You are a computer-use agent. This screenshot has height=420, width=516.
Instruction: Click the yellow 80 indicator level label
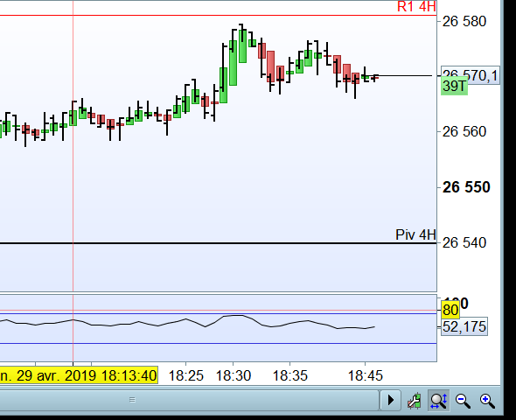tap(450, 310)
